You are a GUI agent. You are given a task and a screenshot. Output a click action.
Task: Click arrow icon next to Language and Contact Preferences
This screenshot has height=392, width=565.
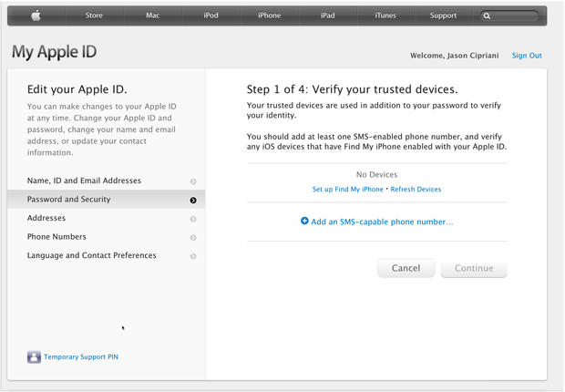(193, 256)
